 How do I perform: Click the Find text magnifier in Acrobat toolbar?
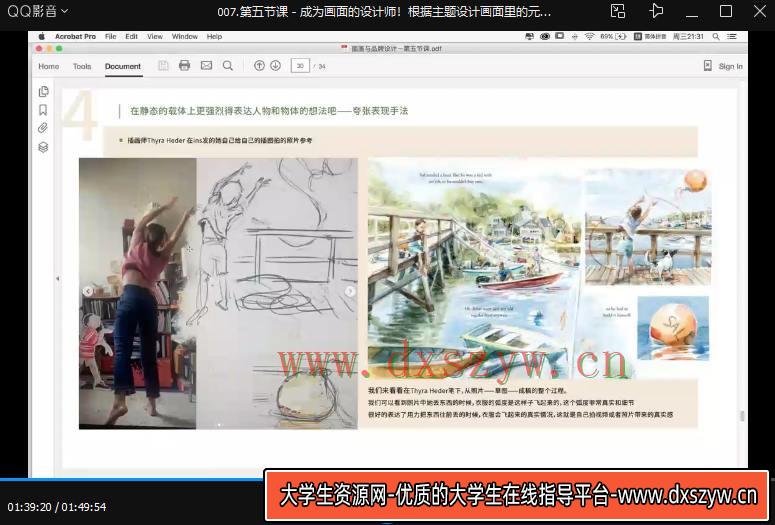pyautogui.click(x=228, y=66)
